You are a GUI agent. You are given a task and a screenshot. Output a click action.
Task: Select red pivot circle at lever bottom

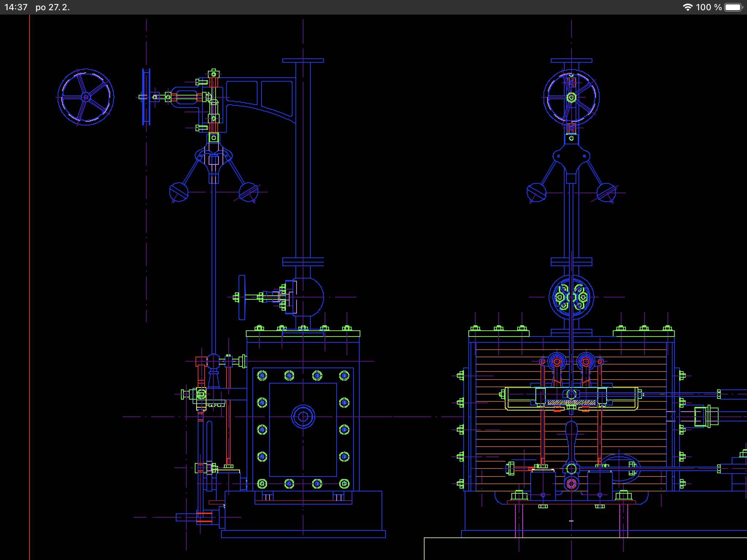571,484
